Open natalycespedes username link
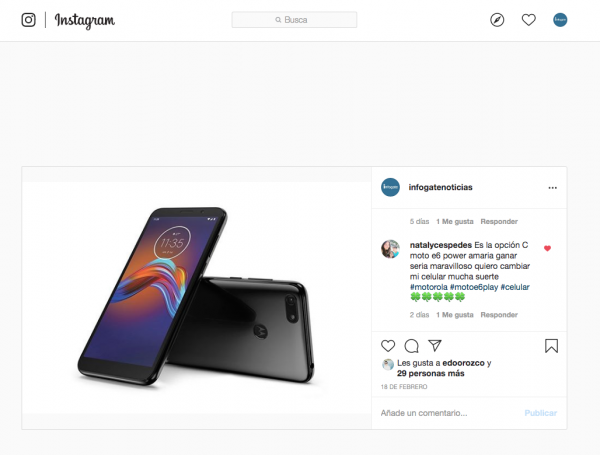The height and width of the screenshot is (455, 600). 440,245
